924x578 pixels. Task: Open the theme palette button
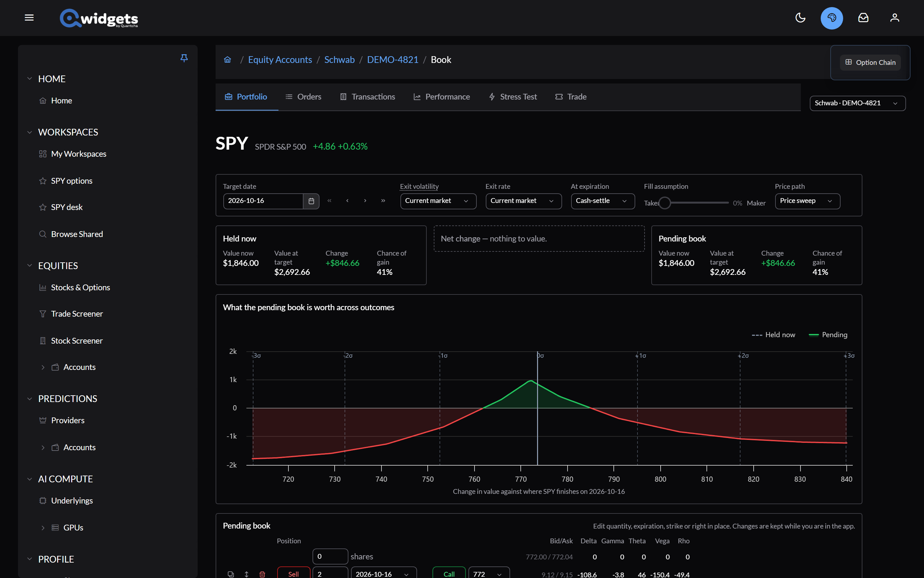tap(832, 18)
